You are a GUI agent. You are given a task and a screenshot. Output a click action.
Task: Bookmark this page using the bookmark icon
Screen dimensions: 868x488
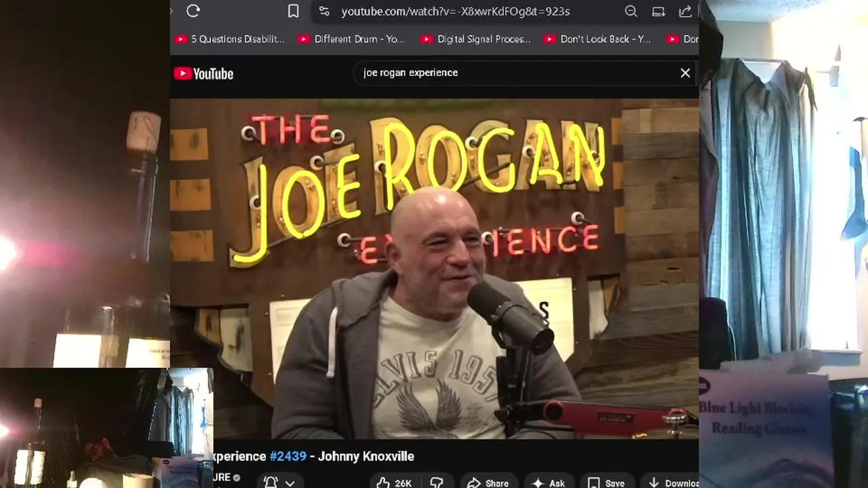[293, 11]
